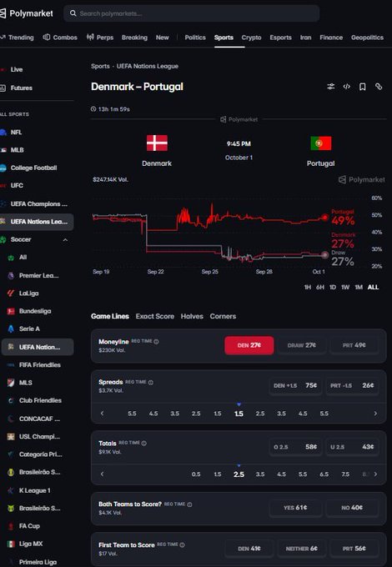Click the Polymarket logo
392x567 pixels.
coord(27,13)
